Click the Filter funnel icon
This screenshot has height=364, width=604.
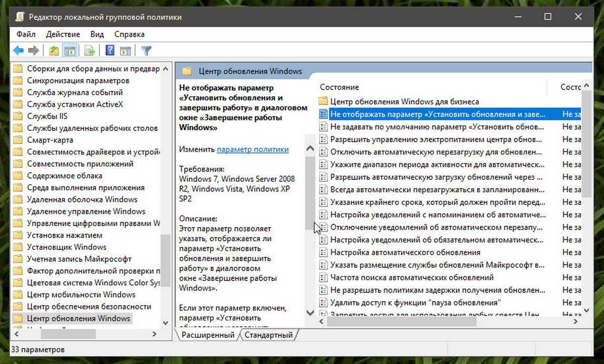146,50
